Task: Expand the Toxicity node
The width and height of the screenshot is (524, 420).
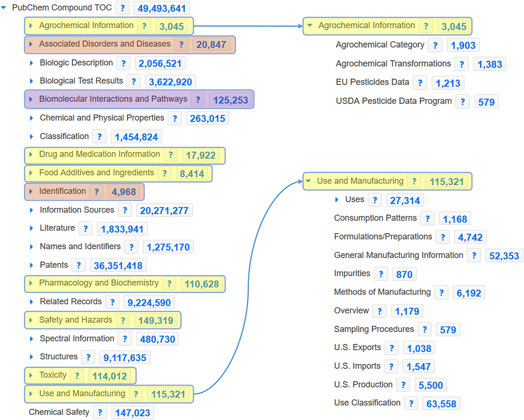Action: tap(31, 375)
